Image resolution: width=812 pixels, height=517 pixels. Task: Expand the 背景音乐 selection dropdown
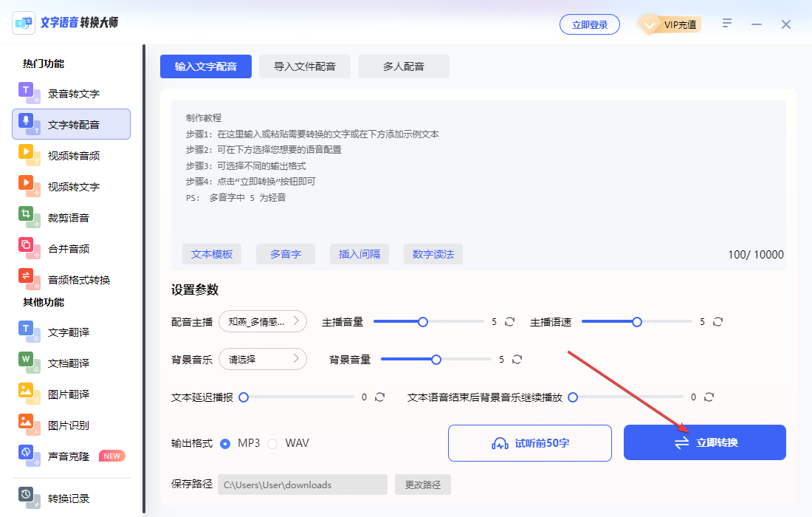(x=263, y=359)
